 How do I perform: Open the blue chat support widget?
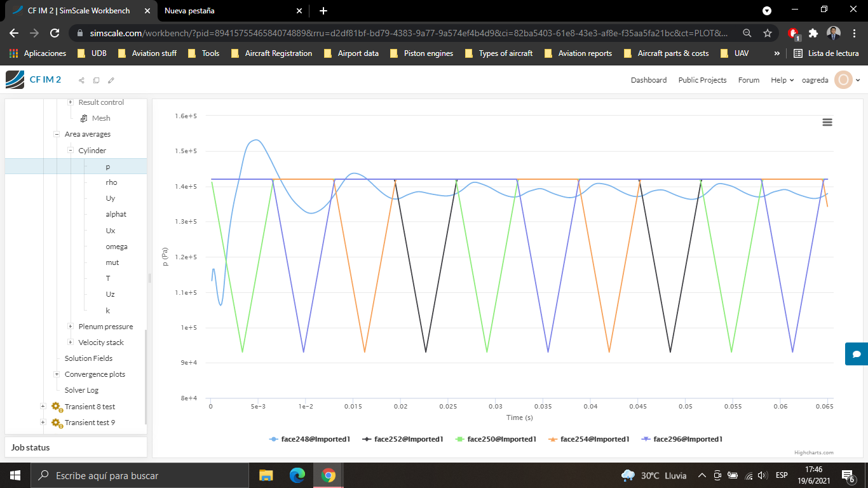857,354
